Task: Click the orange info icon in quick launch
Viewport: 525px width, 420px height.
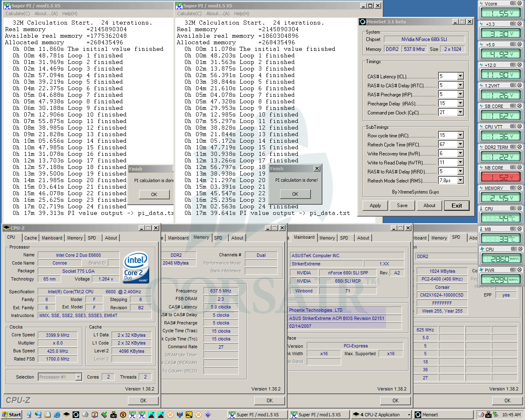Action: tap(123, 415)
